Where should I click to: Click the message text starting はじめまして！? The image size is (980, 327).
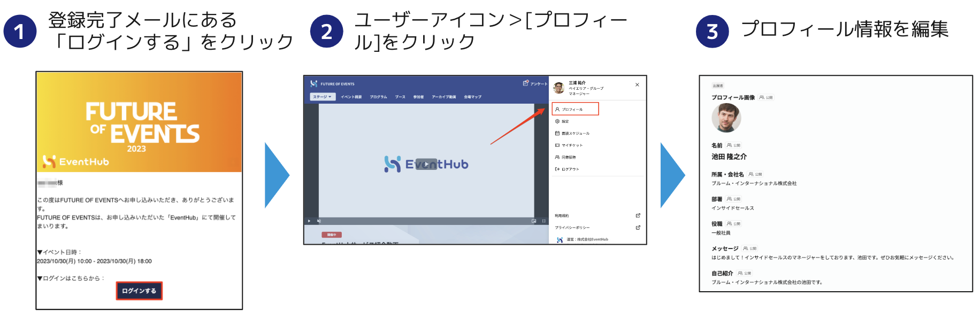[833, 258]
